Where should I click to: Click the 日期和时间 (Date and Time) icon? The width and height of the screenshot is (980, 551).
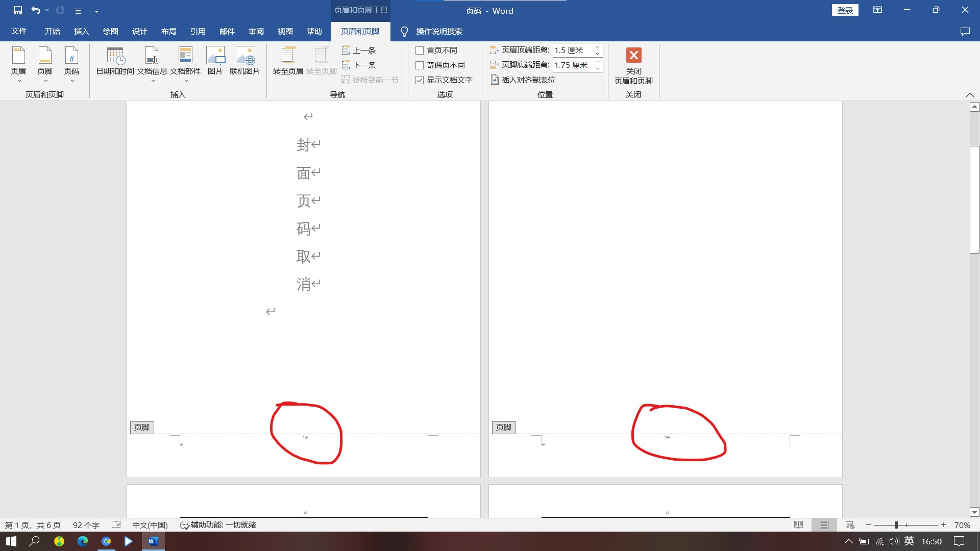pos(115,56)
